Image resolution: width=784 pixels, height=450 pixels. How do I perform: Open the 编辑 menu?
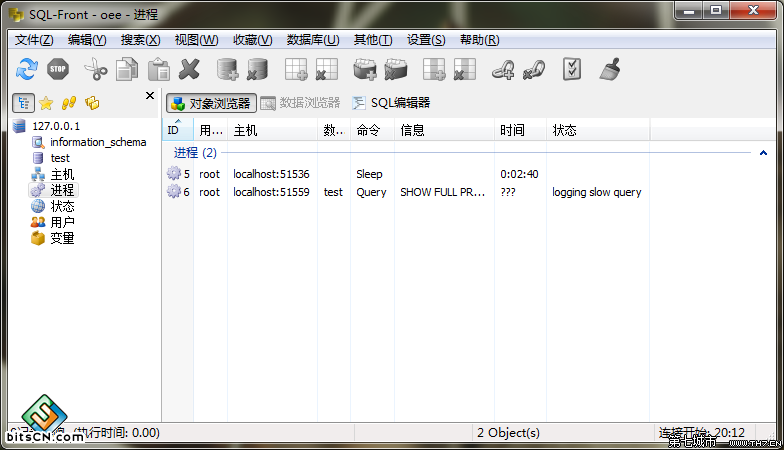[87, 40]
